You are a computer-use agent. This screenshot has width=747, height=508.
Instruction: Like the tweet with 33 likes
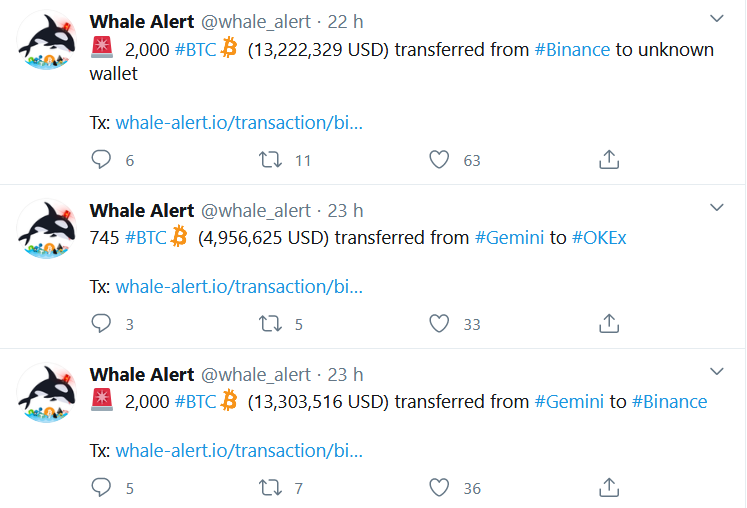[438, 323]
